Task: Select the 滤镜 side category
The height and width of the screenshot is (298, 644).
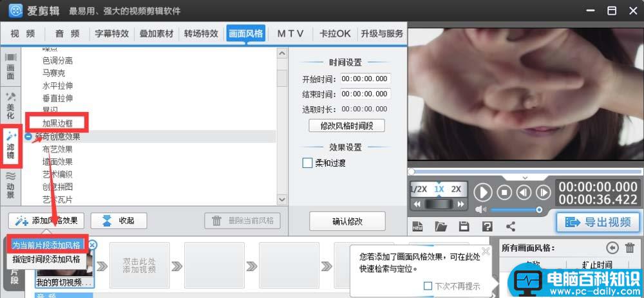Action: (x=11, y=145)
